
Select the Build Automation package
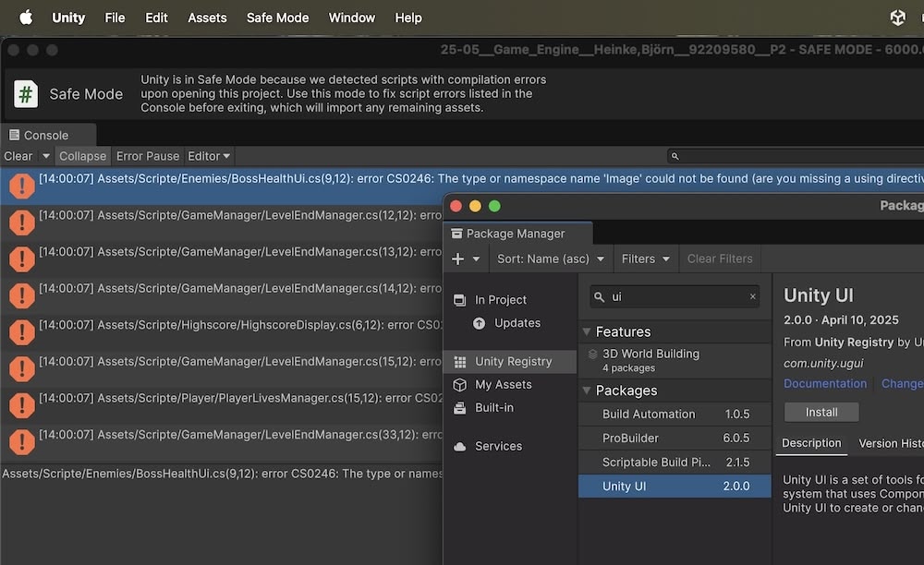coord(675,415)
